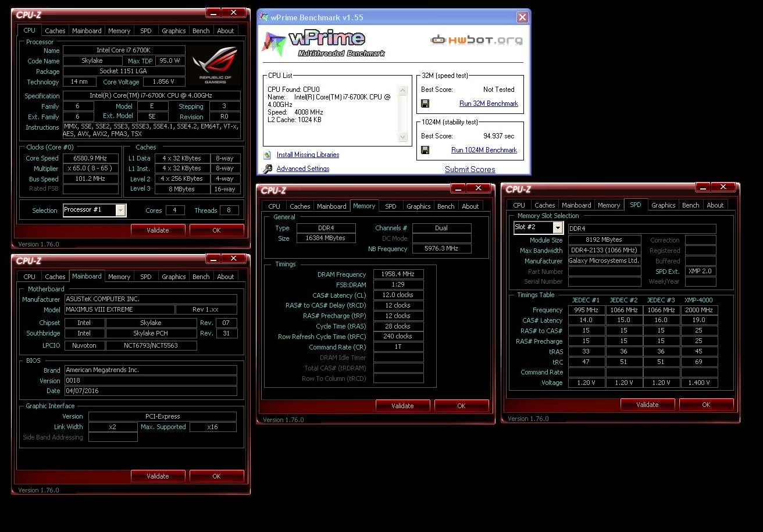The height and width of the screenshot is (532, 763).
Task: Click the Threads value 8 field
Action: pyautogui.click(x=229, y=210)
